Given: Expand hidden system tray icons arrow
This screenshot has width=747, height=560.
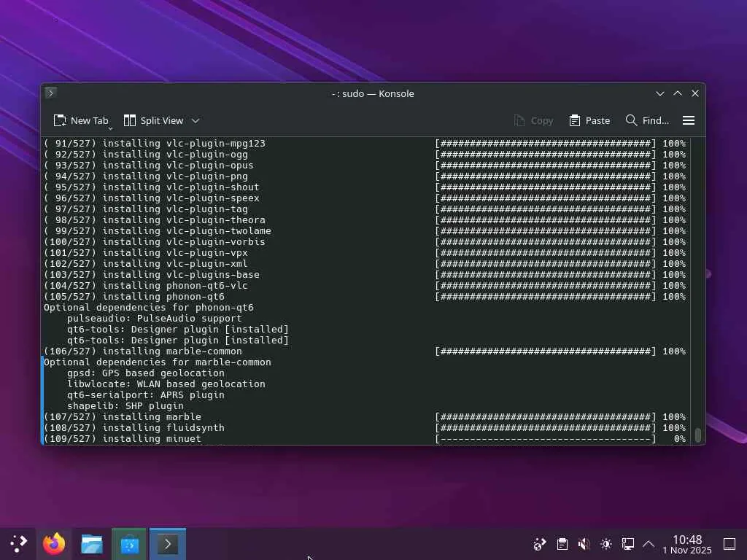Looking at the screenshot, I should [649, 544].
